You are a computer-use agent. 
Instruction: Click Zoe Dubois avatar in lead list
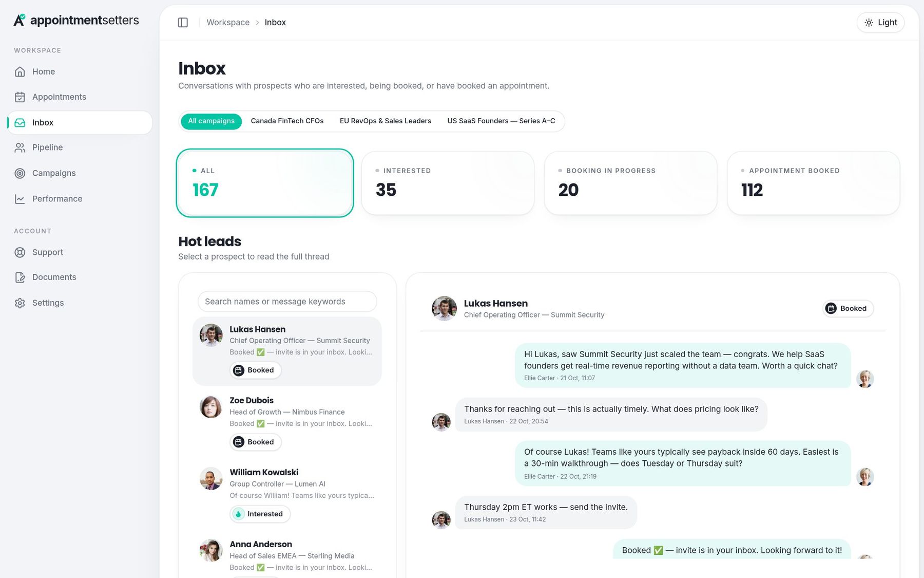coord(211,407)
